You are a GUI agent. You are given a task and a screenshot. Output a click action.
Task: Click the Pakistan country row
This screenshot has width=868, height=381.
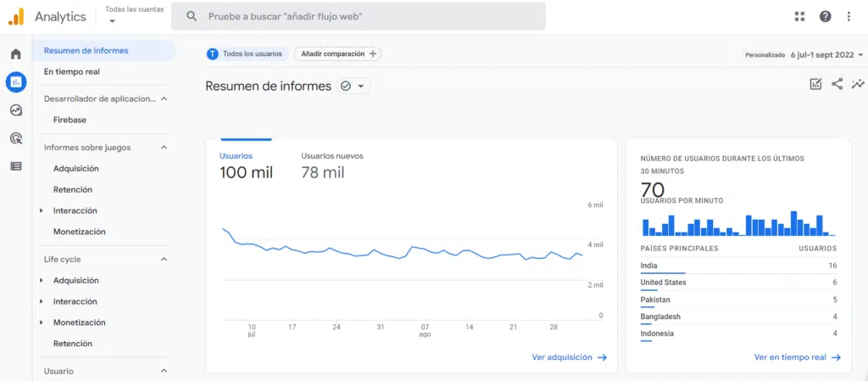pyautogui.click(x=738, y=300)
